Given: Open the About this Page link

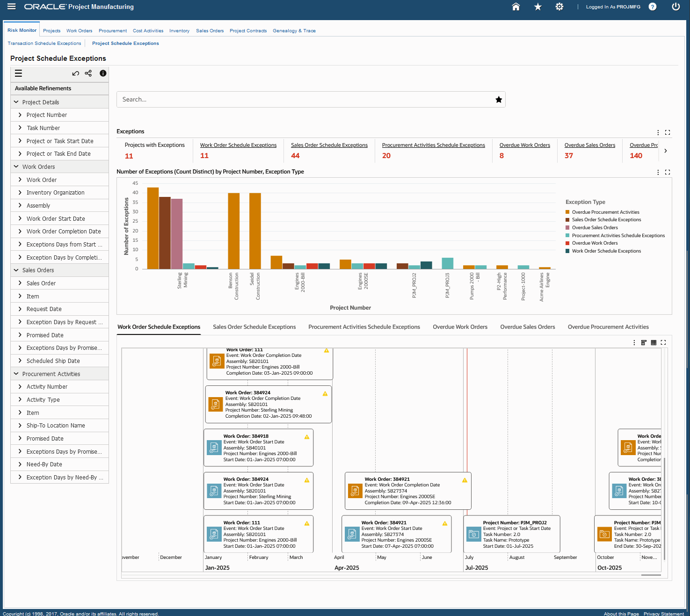Looking at the screenshot, I should click(621, 614).
